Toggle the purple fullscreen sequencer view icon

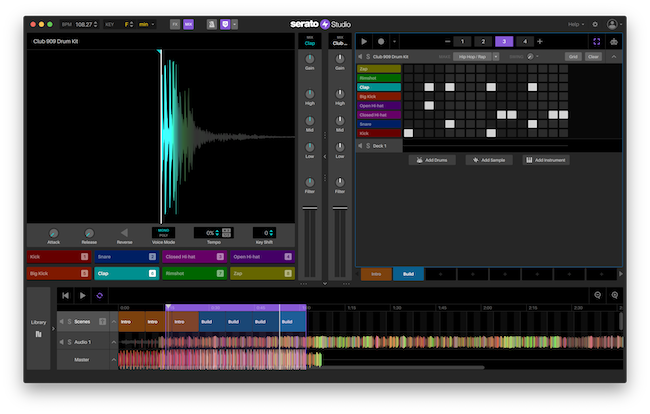597,41
